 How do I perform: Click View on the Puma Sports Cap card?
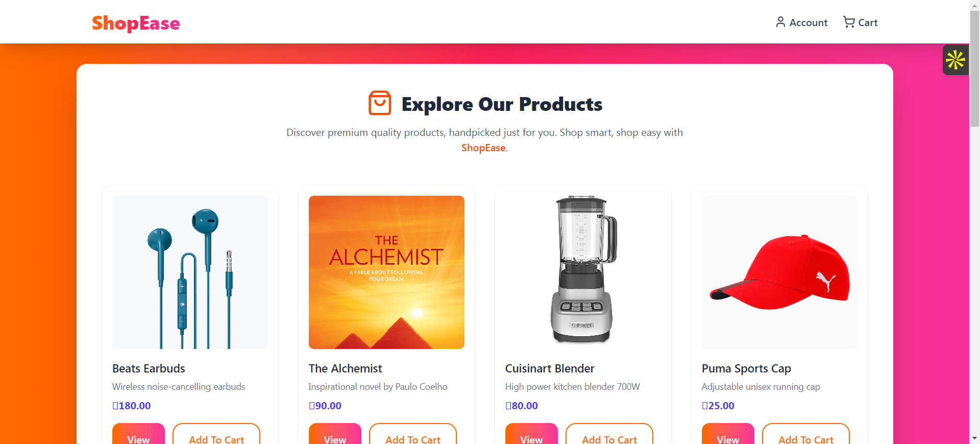click(727, 439)
